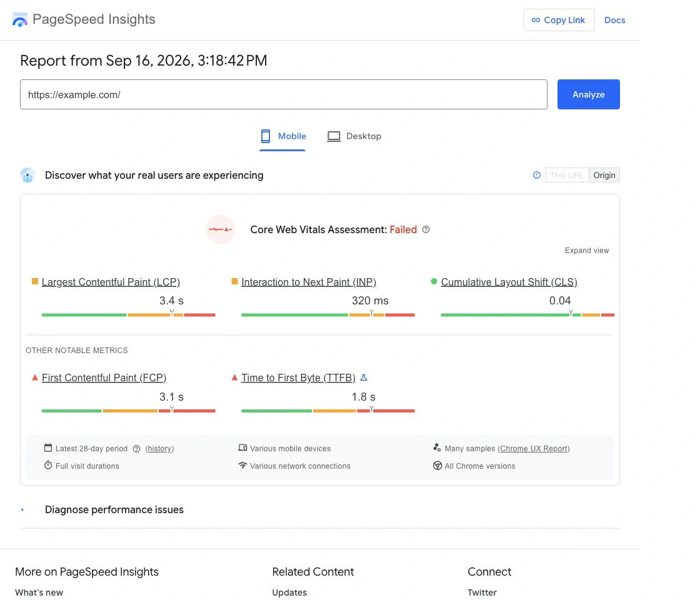
Task: Click OTHER NOTABLE METRICS label
Action: point(77,351)
